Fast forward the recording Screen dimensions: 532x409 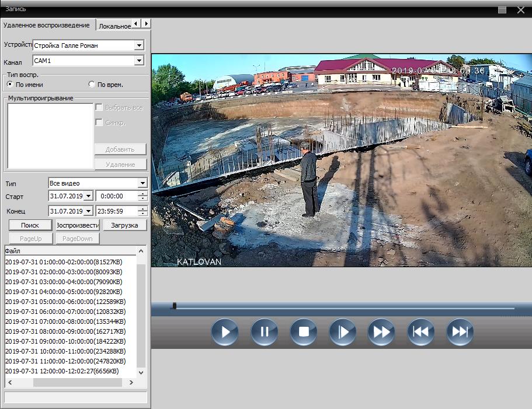click(381, 332)
